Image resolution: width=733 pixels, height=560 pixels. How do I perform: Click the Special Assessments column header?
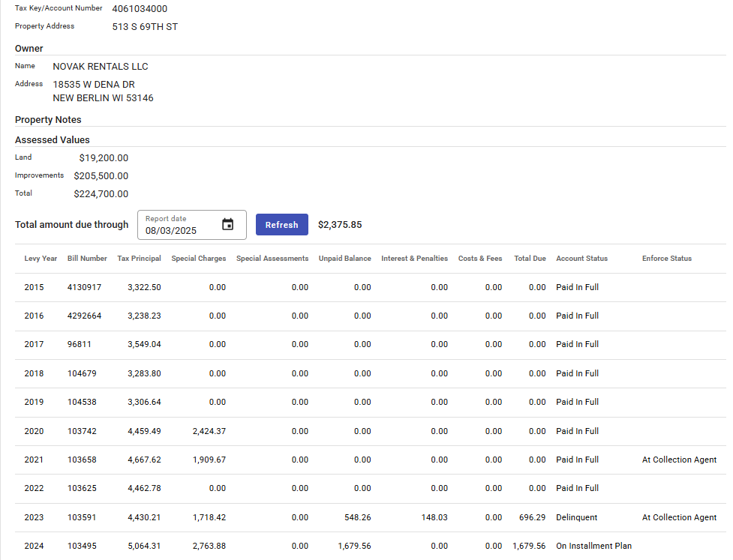(272, 259)
